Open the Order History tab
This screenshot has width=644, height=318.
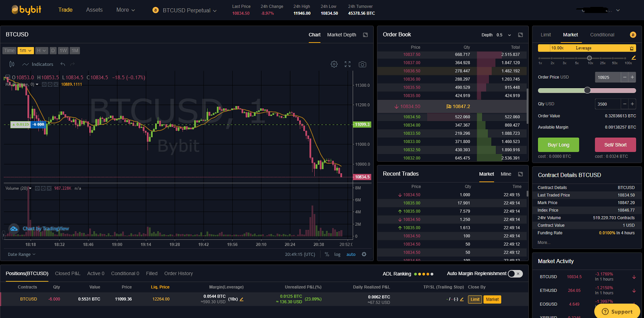(x=178, y=274)
